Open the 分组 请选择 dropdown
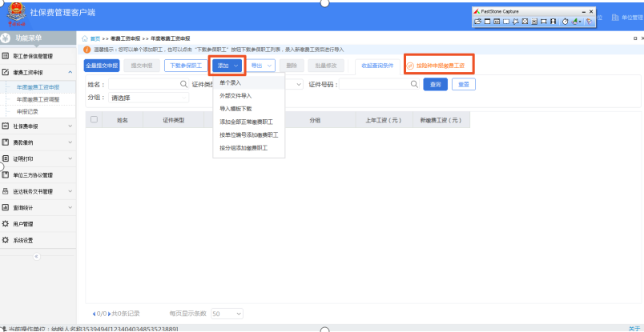644x332 pixels. (x=148, y=98)
